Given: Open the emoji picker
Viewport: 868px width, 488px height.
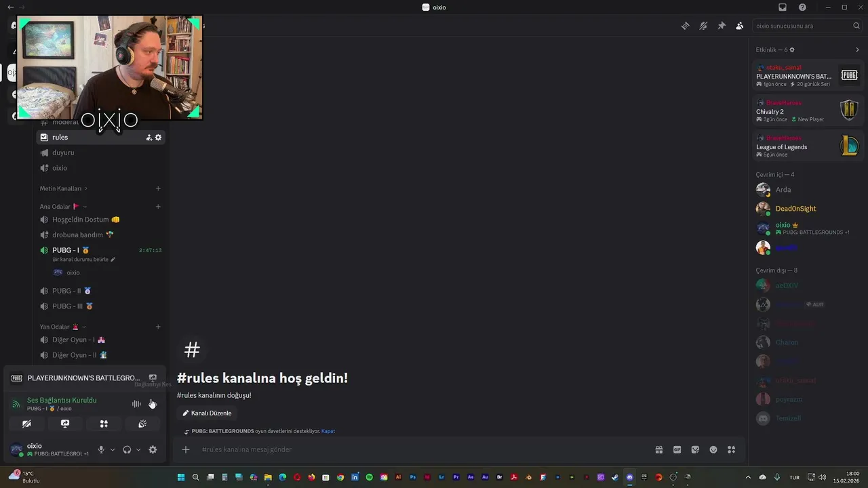Looking at the screenshot, I should 713,449.
